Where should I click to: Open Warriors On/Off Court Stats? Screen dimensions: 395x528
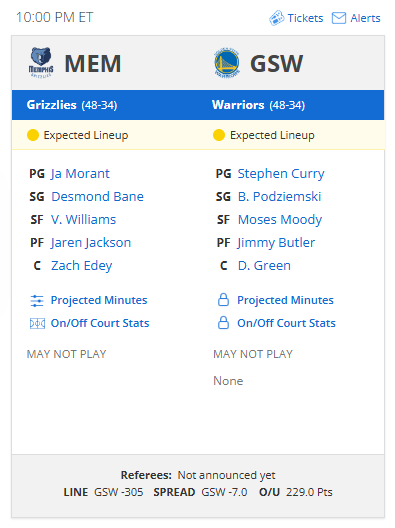pos(286,323)
